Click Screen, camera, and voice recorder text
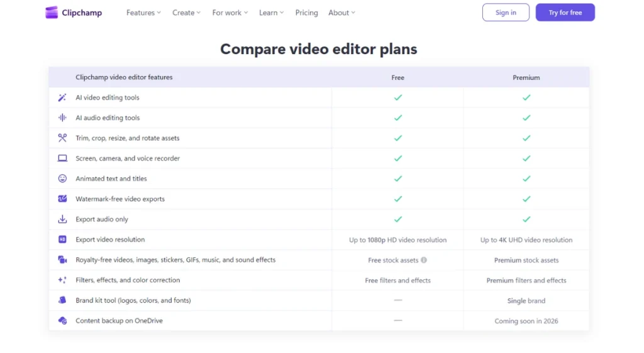 click(x=128, y=158)
